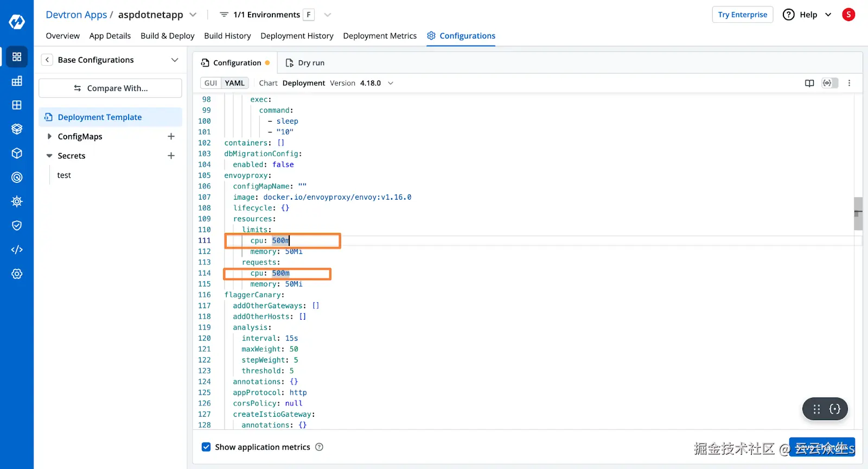The height and width of the screenshot is (469, 868).
Task: Open the readme book icon
Action: tap(809, 83)
